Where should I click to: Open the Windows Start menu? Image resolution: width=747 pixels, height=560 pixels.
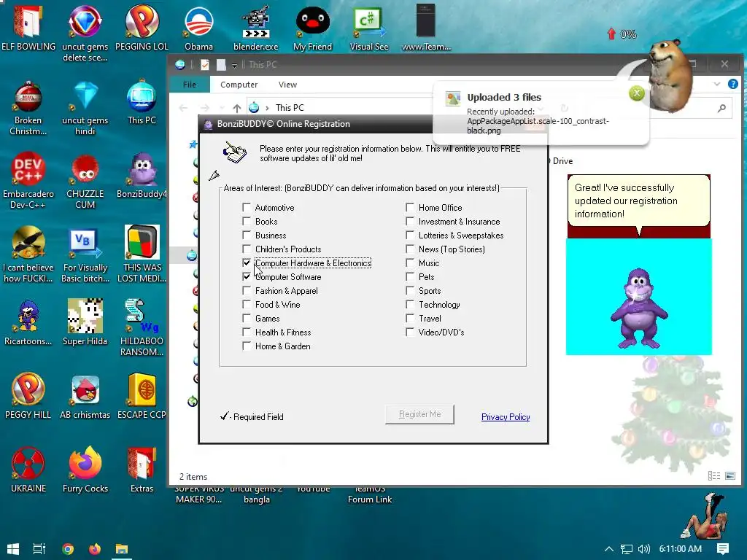point(13,549)
